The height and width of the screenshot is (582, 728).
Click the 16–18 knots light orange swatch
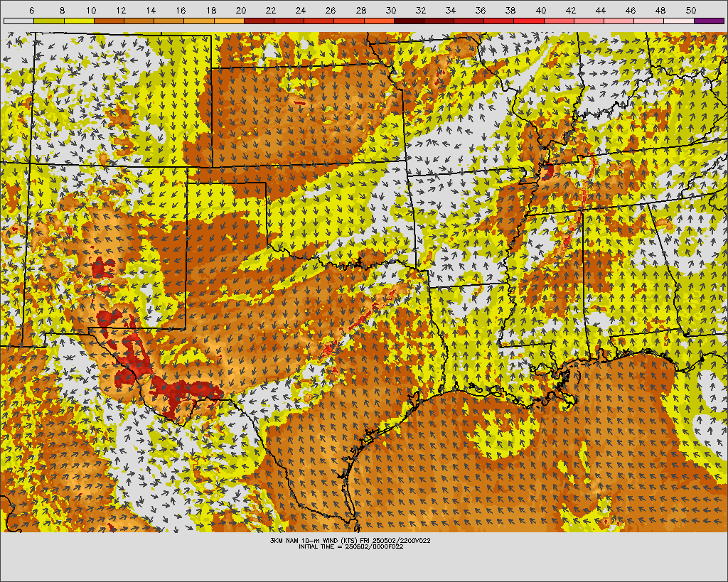click(x=199, y=21)
